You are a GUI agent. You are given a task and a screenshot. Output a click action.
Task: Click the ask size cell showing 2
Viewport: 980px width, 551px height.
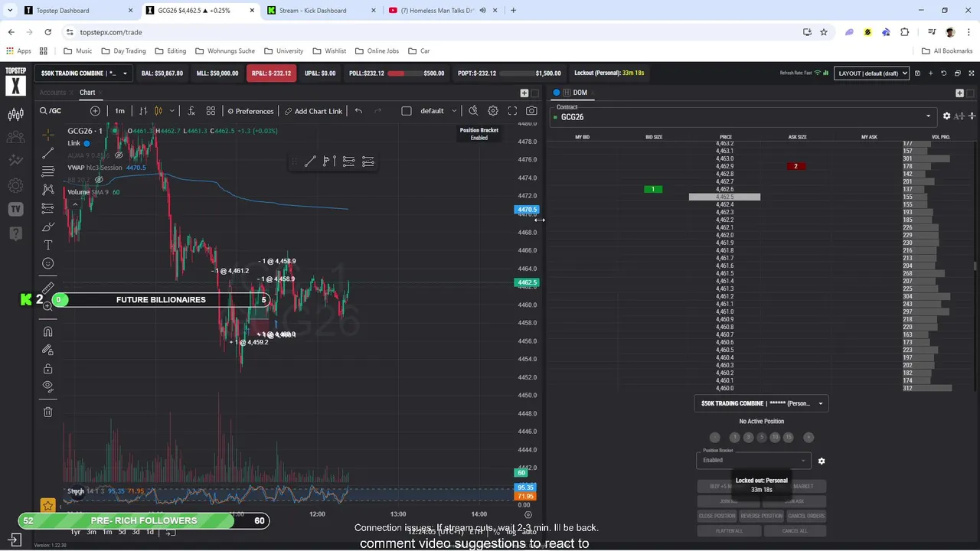pos(795,166)
